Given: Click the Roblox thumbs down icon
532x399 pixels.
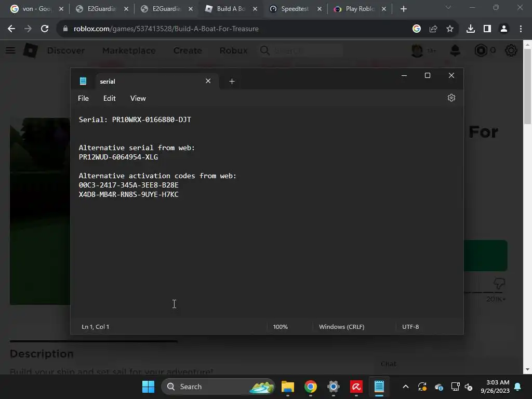Looking at the screenshot, I should [499, 283].
